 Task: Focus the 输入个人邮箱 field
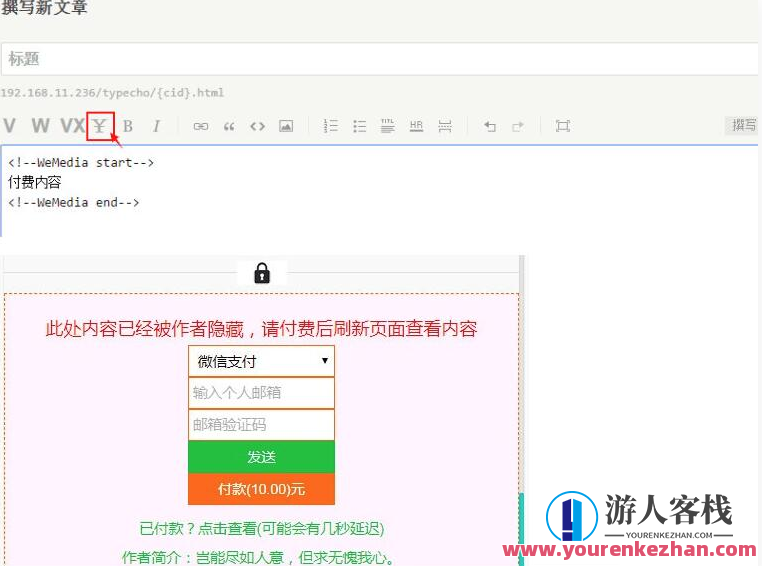pyautogui.click(x=261, y=393)
